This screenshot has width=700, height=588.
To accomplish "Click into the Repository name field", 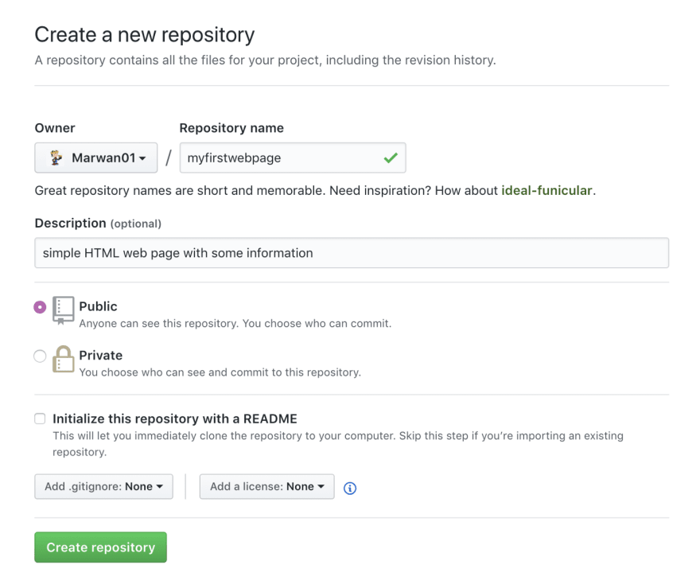I will 293,158.
